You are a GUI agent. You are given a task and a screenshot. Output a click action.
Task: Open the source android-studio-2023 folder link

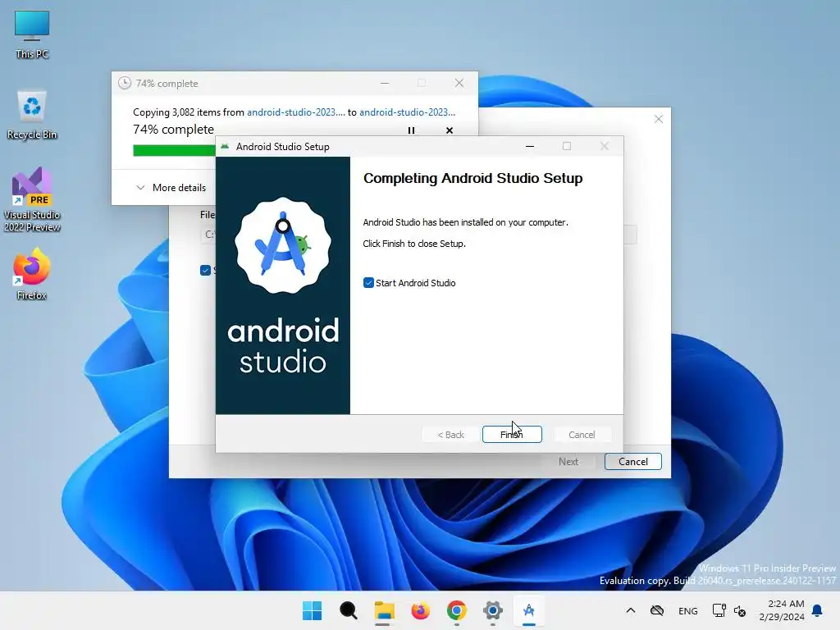click(295, 112)
